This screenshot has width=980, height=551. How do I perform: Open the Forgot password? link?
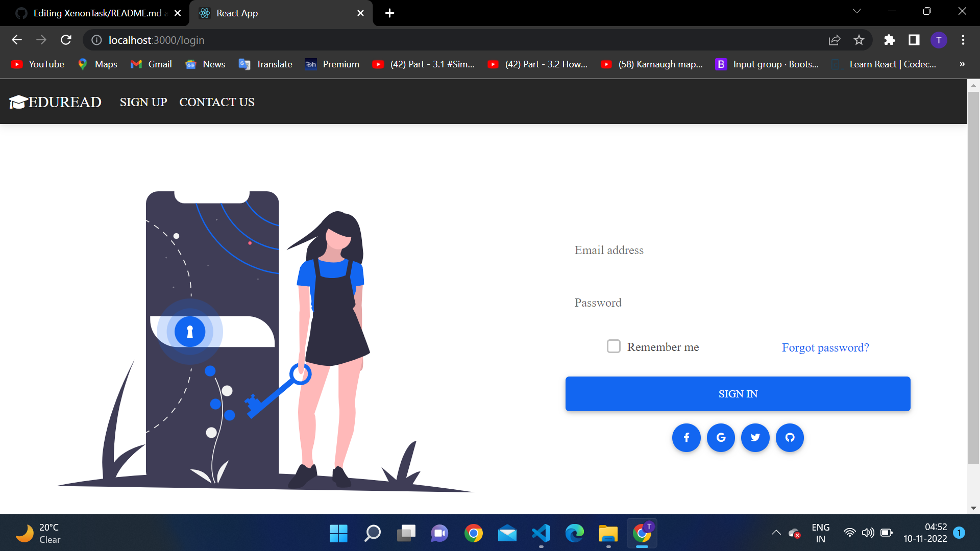[825, 347]
